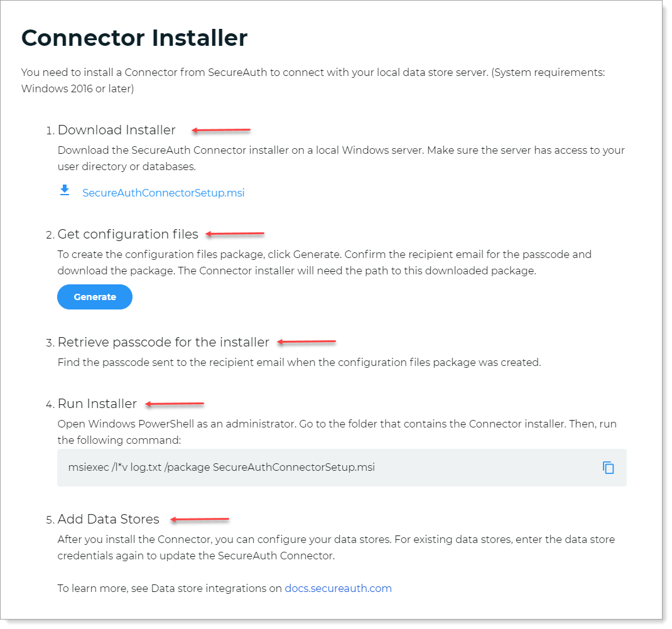
Task: Click the download icon beside SecureAuthConnectorSetup.msi
Action: [x=64, y=190]
